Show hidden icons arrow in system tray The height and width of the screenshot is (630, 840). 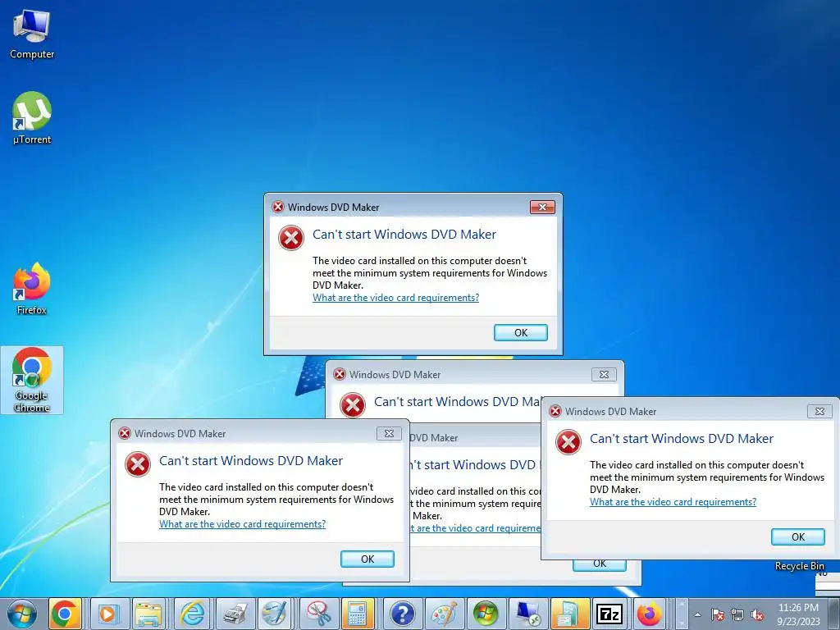697,615
